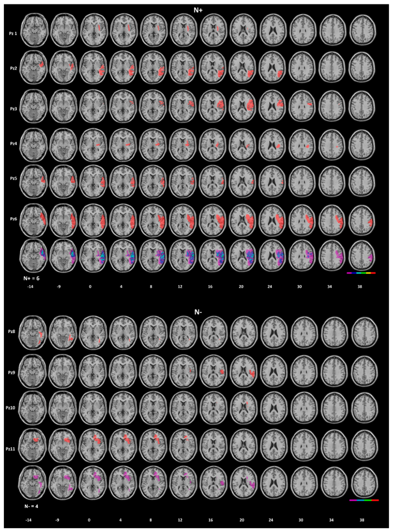Click slice coordinate 20 under N+ panel
The image size is (394, 532).
click(241, 287)
